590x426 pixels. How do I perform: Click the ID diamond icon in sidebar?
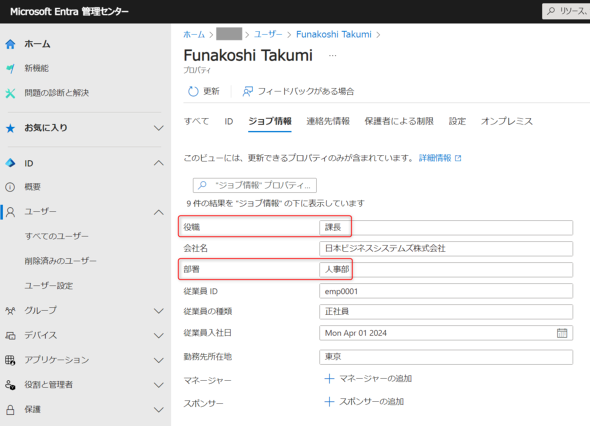tap(11, 163)
